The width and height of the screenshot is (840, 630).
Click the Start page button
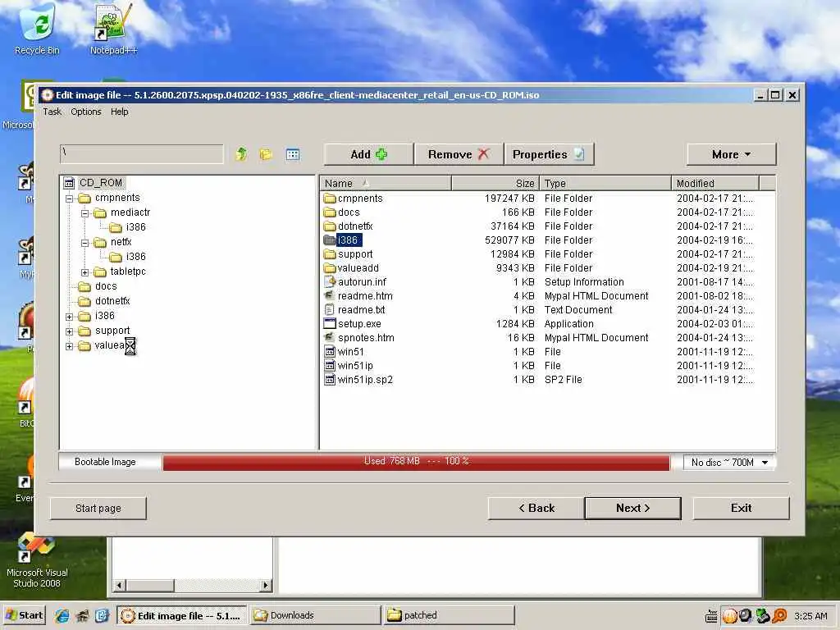tap(98, 508)
